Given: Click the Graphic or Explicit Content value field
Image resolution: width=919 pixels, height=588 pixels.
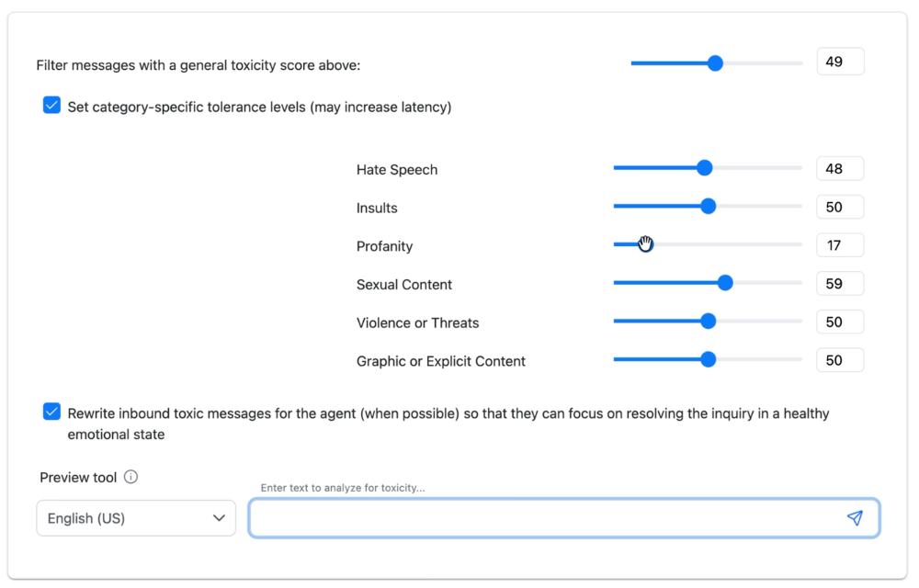Looking at the screenshot, I should tap(840, 360).
